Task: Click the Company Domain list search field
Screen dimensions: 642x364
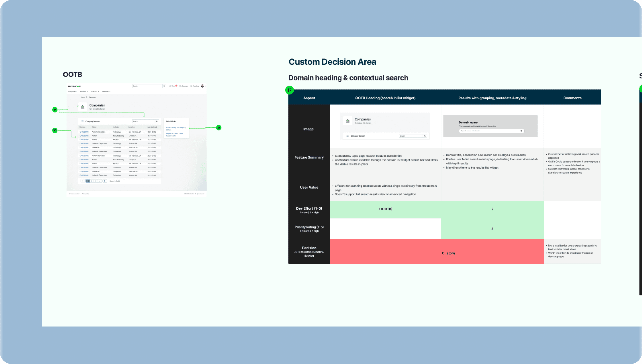Action: click(143, 121)
